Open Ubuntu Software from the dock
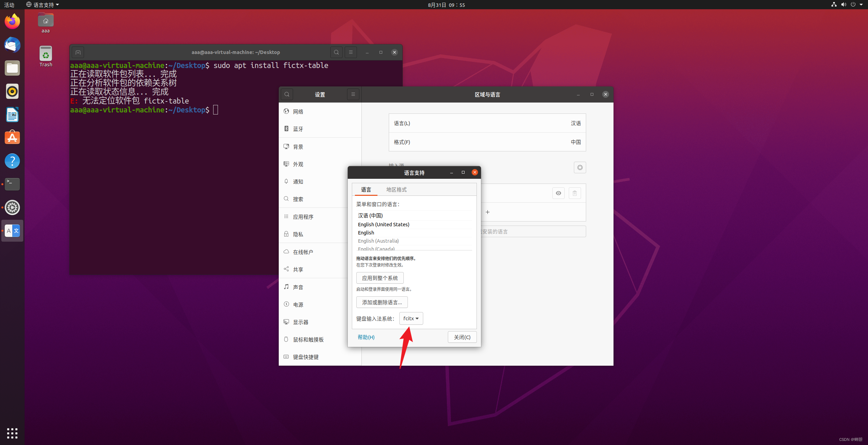The image size is (868, 445). 12,138
